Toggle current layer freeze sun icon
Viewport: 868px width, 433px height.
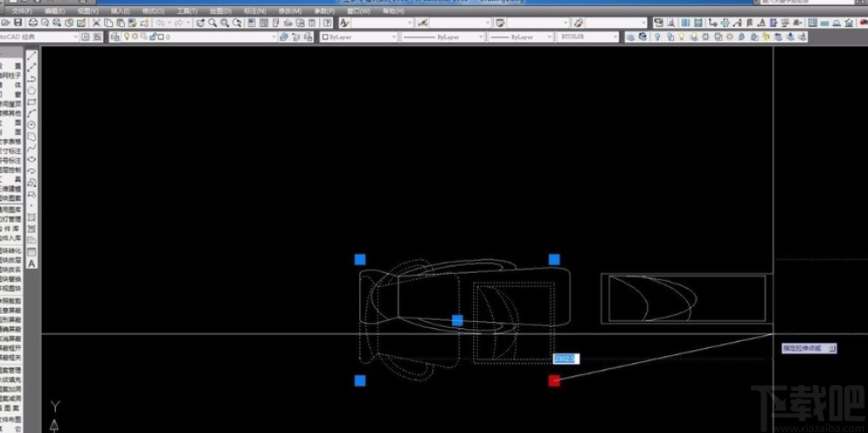(x=135, y=37)
